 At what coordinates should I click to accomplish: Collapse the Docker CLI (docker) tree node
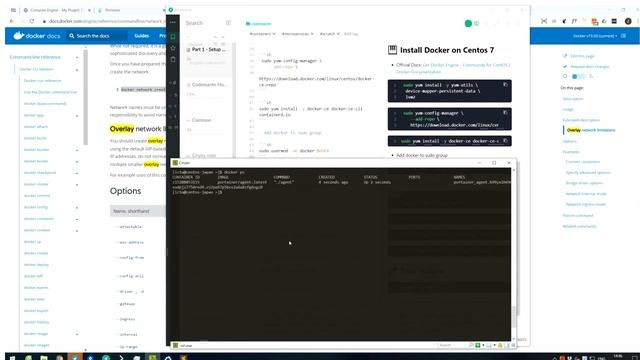click(77, 70)
